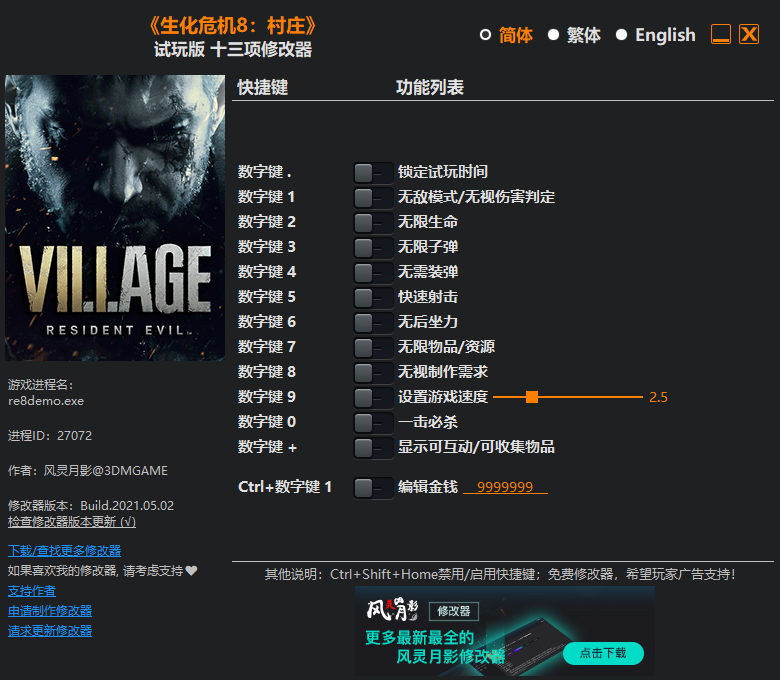The height and width of the screenshot is (680, 780).
Task: Switch on 快速射击 rapid fire
Action: point(373,297)
